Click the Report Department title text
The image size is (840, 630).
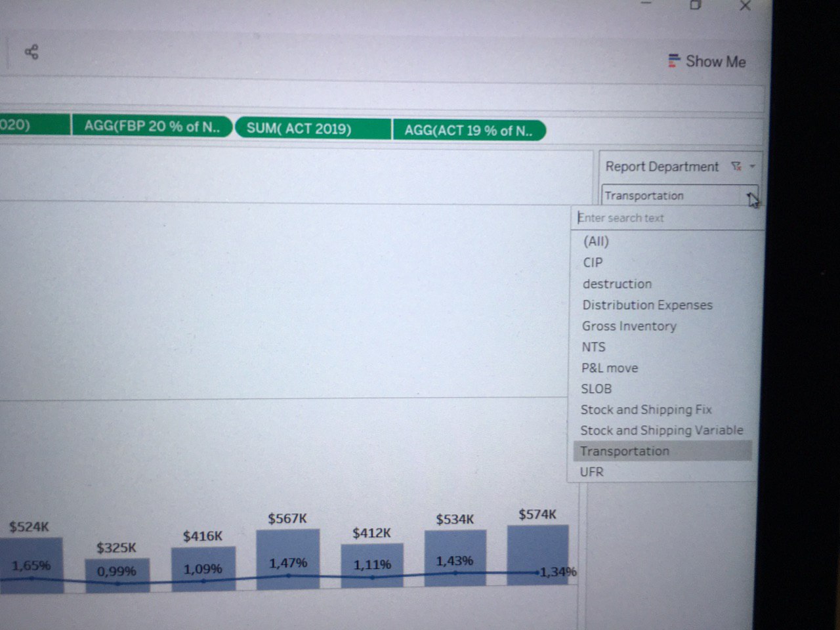tap(661, 167)
